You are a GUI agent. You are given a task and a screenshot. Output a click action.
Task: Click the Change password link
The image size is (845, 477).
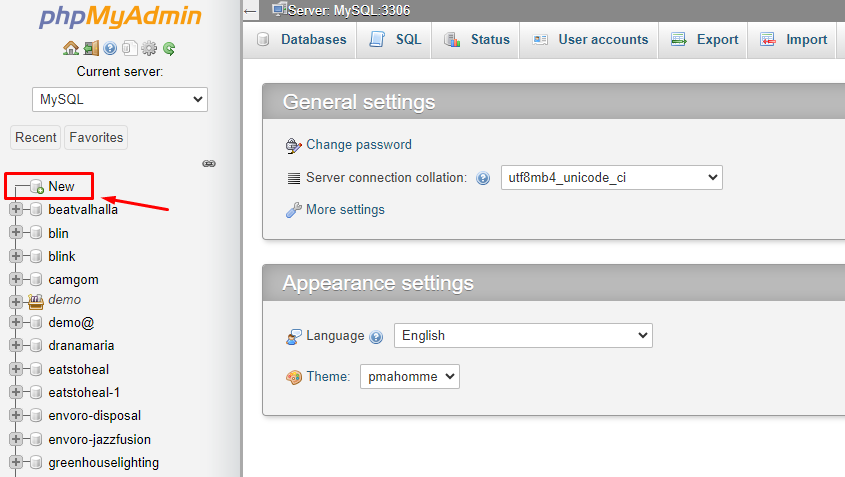(358, 145)
